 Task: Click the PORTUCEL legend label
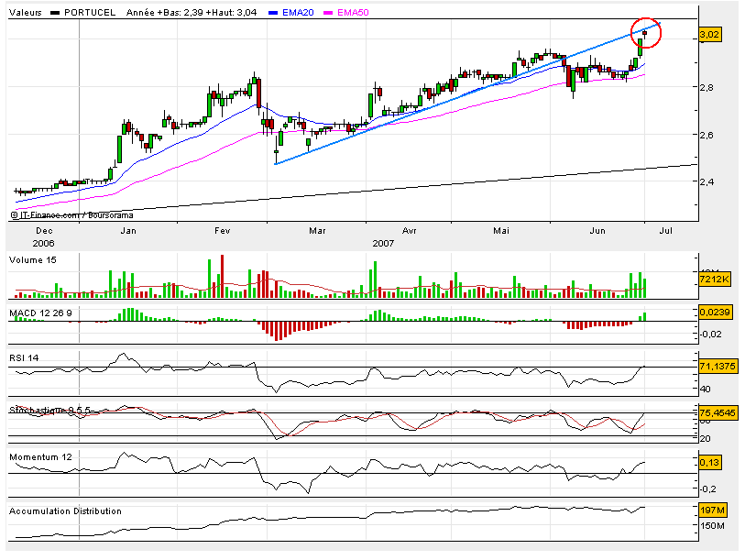(90, 13)
